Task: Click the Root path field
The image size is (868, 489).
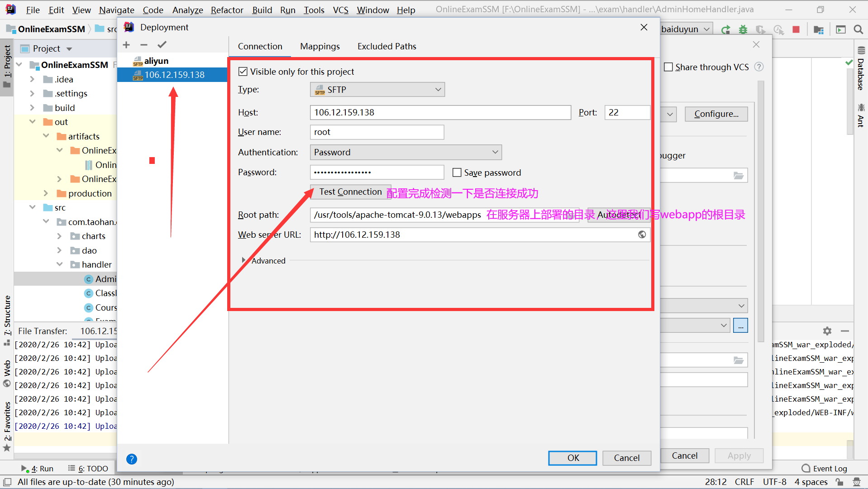Action: coord(444,215)
